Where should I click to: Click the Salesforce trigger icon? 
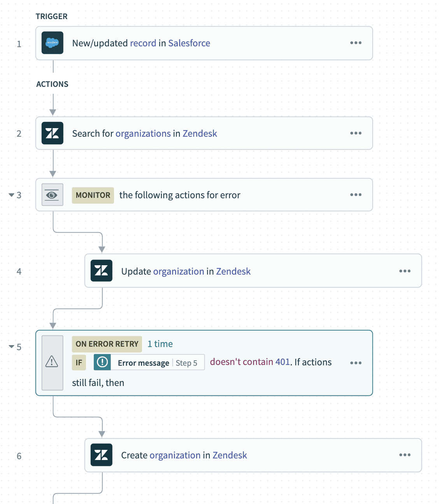52,43
